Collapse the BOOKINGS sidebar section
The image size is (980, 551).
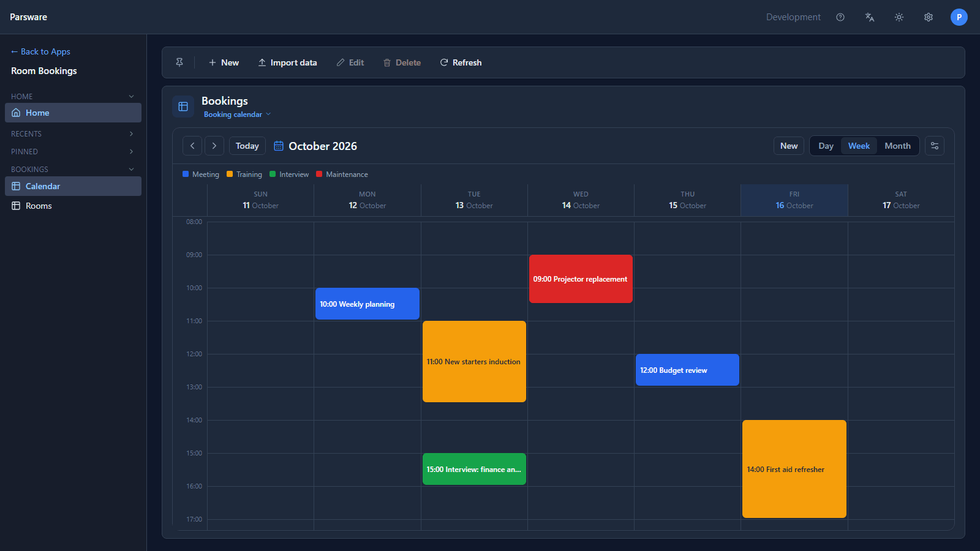point(131,170)
